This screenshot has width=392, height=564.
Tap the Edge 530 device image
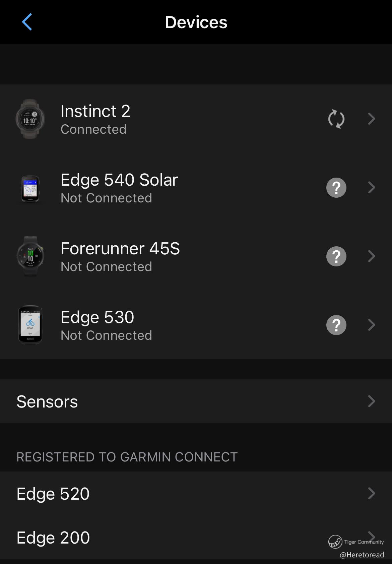coord(30,325)
